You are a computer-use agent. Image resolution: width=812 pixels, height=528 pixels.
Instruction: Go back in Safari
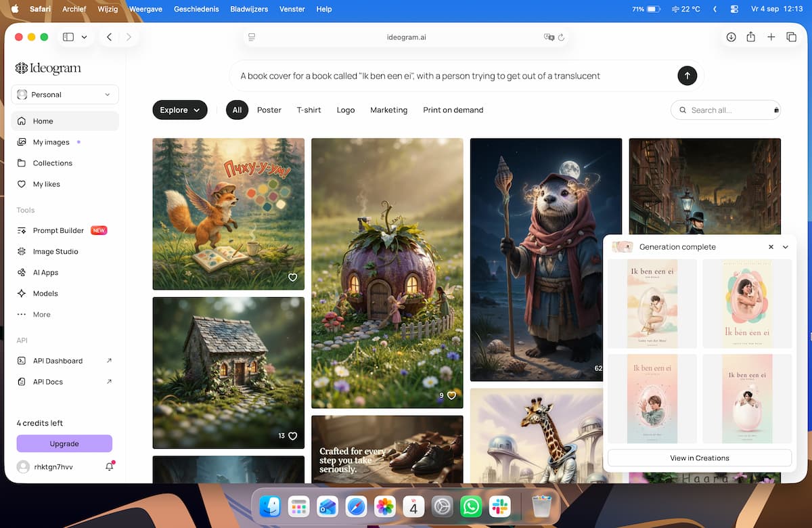109,37
